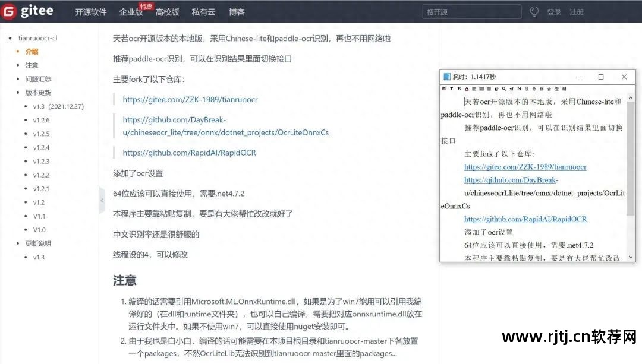
Task: Jump to 问题汇总 in sidebar
Action: point(38,79)
